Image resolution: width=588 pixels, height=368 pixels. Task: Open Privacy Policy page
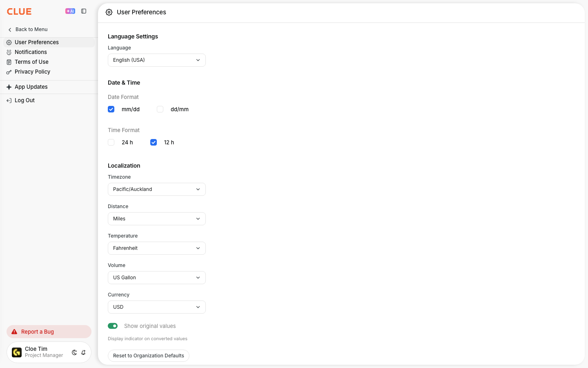click(x=49, y=72)
